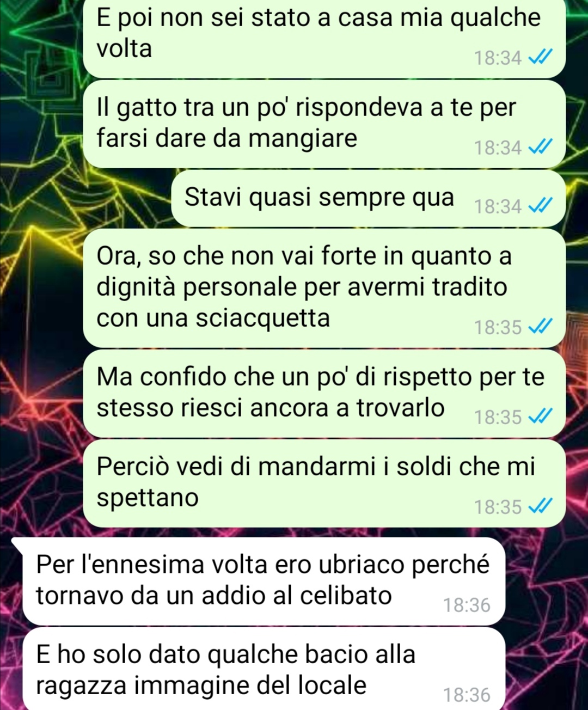Tap the double tick on 'Ma confido' message

coord(541,417)
